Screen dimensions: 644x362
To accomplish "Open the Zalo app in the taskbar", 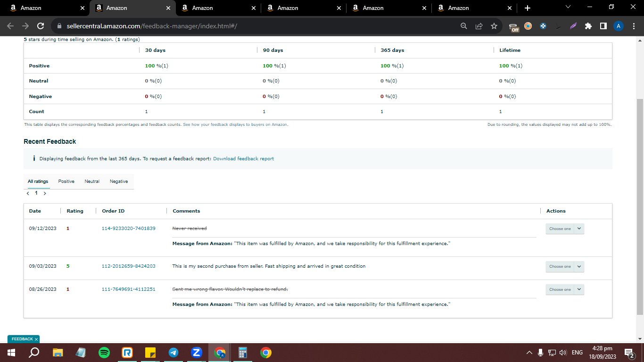I will coord(197,352).
